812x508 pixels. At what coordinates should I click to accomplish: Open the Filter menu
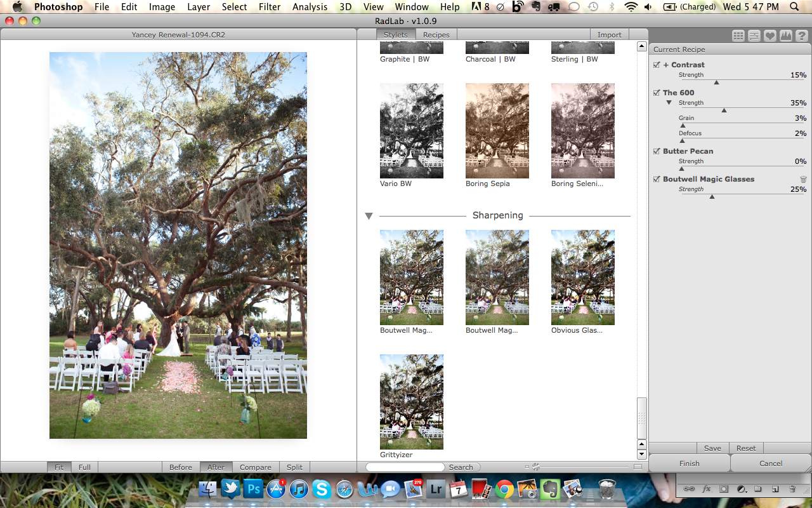pyautogui.click(x=270, y=7)
